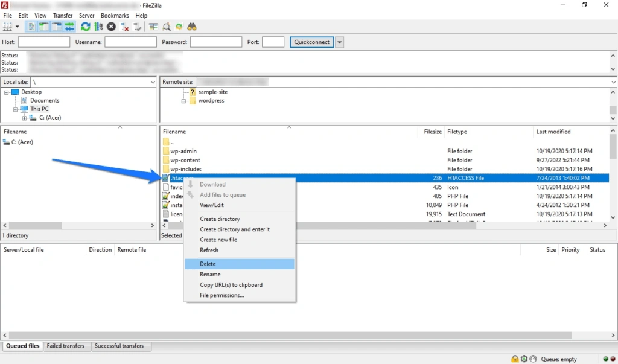Viewport: 618px width, 364px height.
Task: Open the Quickconnect history dropdown arrow
Action: click(340, 42)
